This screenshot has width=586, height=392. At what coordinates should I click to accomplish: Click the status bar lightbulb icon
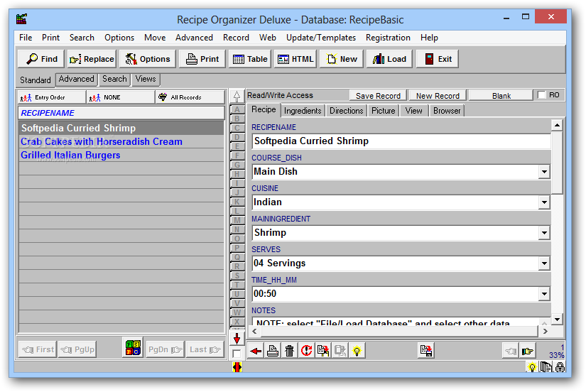[532, 367]
